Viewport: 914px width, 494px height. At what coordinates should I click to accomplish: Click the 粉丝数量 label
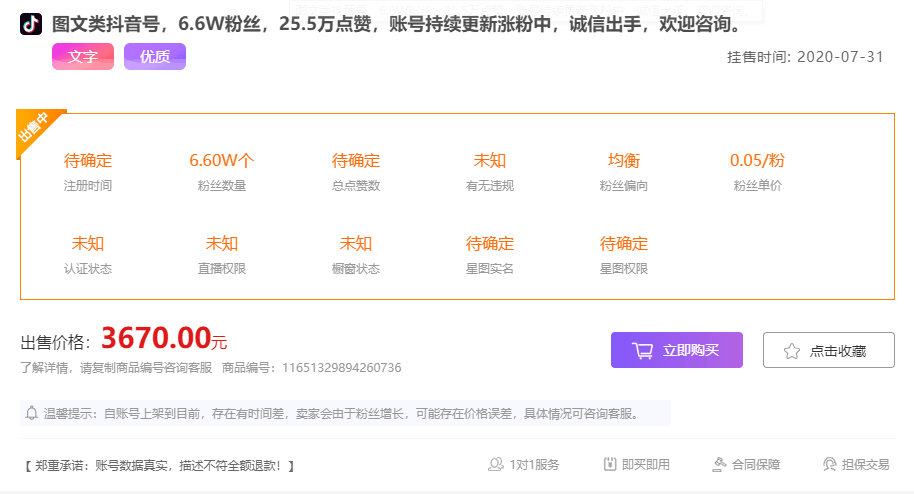tap(222, 185)
